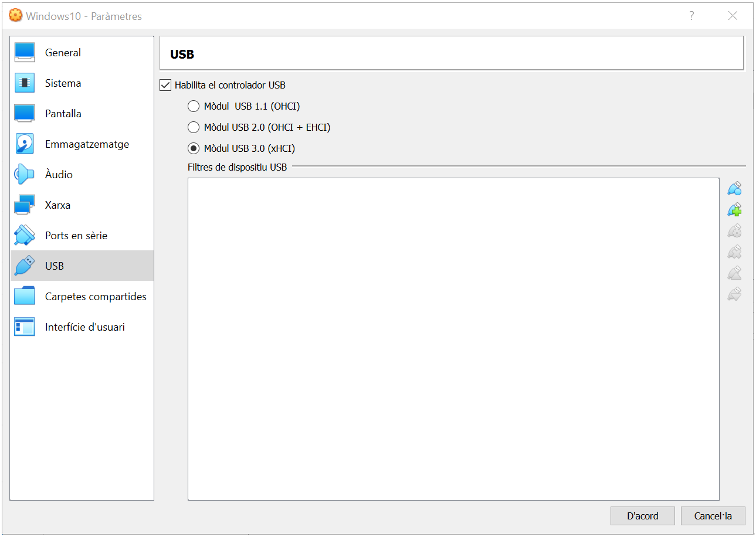The image size is (756, 537).
Task: Click the question mark help button
Action: click(691, 16)
